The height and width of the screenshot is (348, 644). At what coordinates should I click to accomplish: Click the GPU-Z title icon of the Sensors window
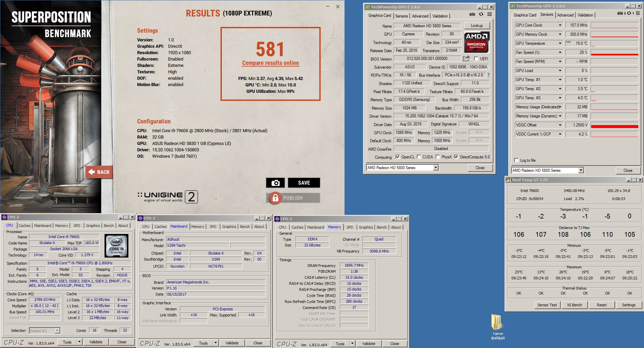513,6
